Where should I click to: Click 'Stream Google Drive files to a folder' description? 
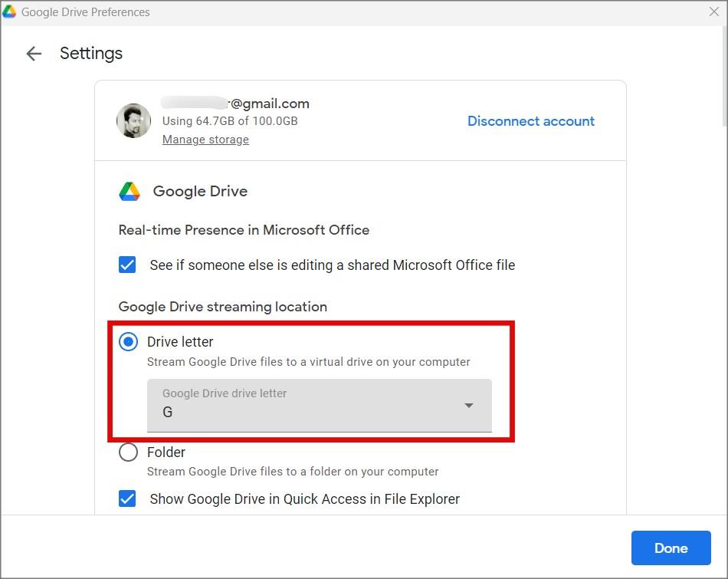click(293, 472)
